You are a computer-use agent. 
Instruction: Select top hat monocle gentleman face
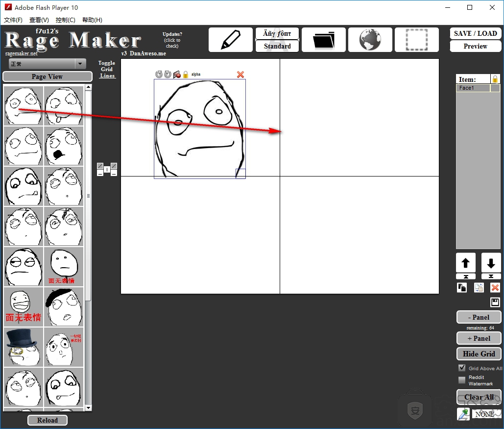point(24,347)
